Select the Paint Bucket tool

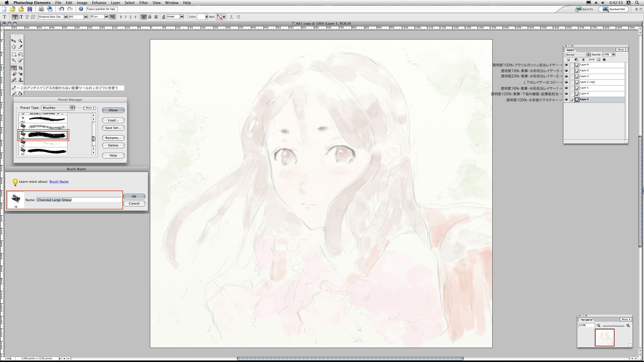coord(20,94)
